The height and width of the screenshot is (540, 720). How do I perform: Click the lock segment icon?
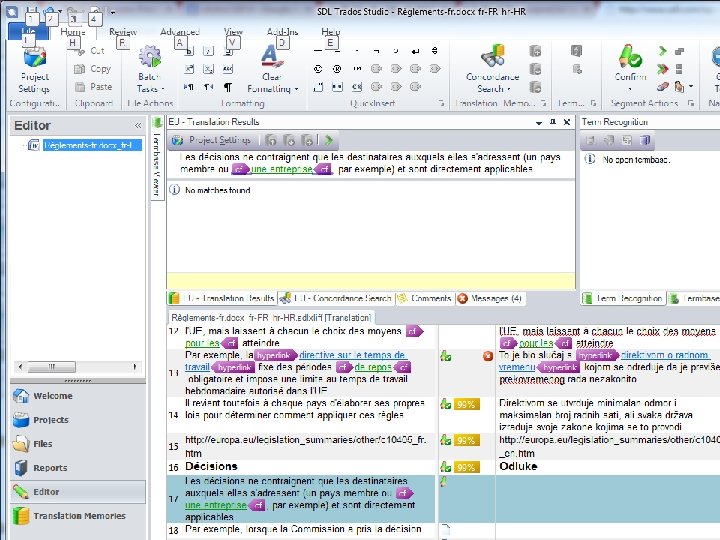click(x=679, y=86)
